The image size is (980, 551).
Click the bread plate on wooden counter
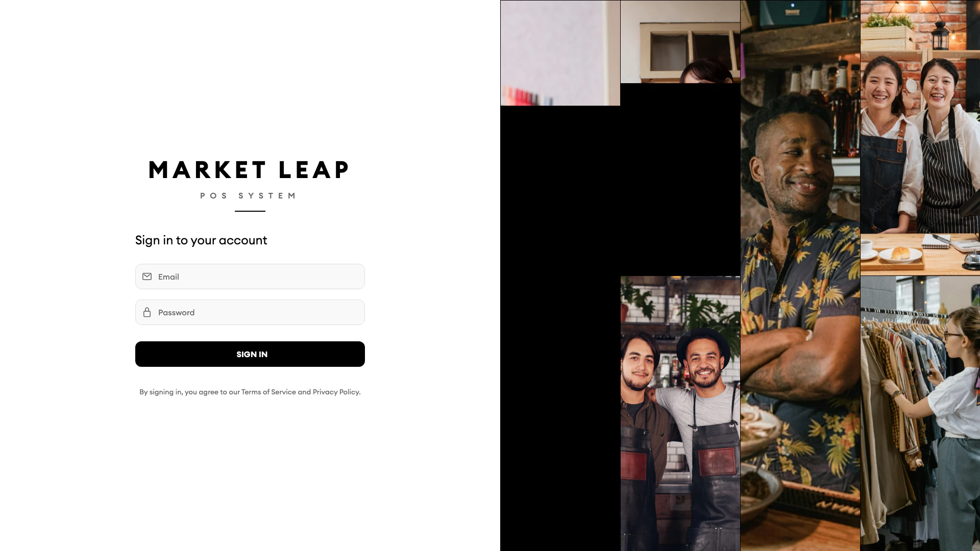pyautogui.click(x=900, y=254)
